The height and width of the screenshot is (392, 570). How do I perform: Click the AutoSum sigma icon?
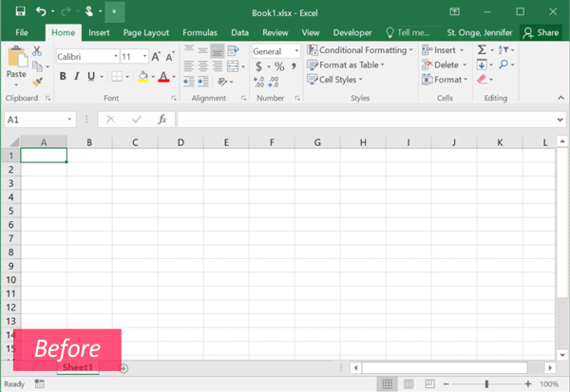(482, 49)
